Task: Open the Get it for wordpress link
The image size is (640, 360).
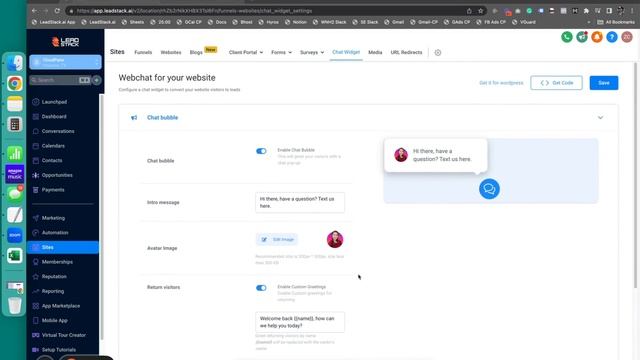Action: pos(501,83)
